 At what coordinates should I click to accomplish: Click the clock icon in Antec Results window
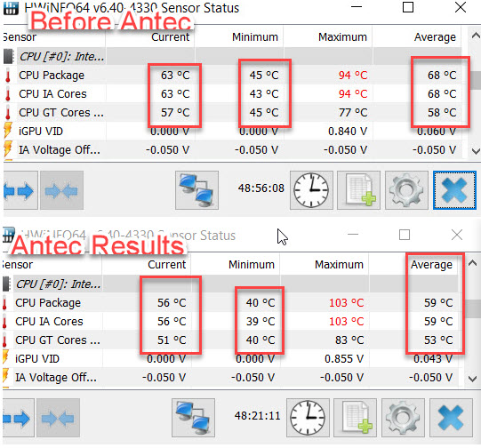click(x=308, y=418)
